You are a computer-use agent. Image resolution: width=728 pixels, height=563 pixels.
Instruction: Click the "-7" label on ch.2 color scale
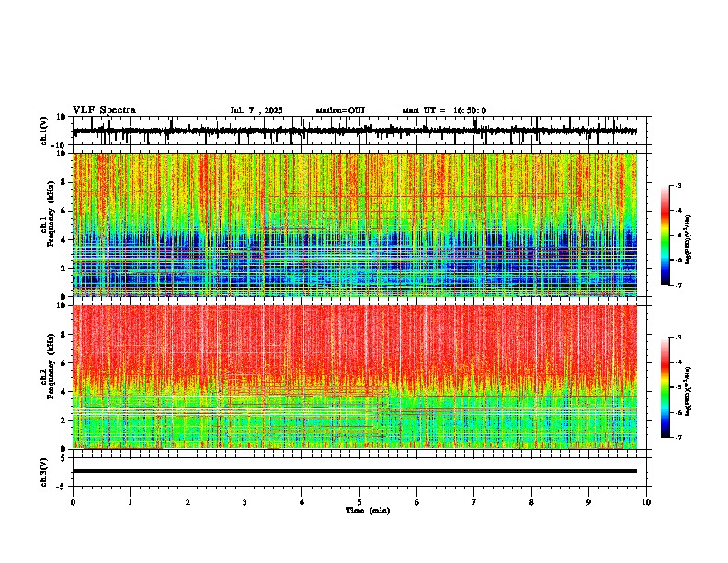pyautogui.click(x=677, y=437)
